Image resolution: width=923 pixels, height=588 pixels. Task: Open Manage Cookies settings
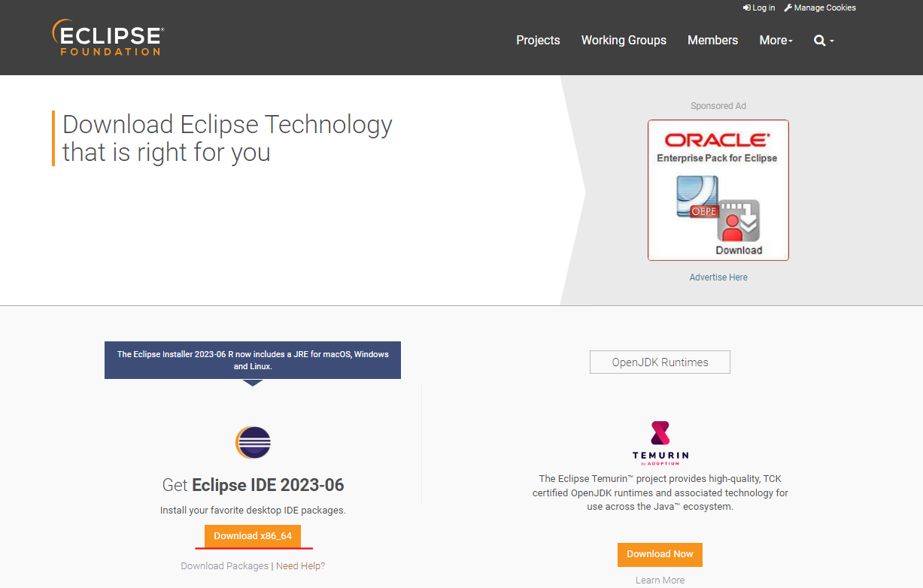tap(820, 8)
